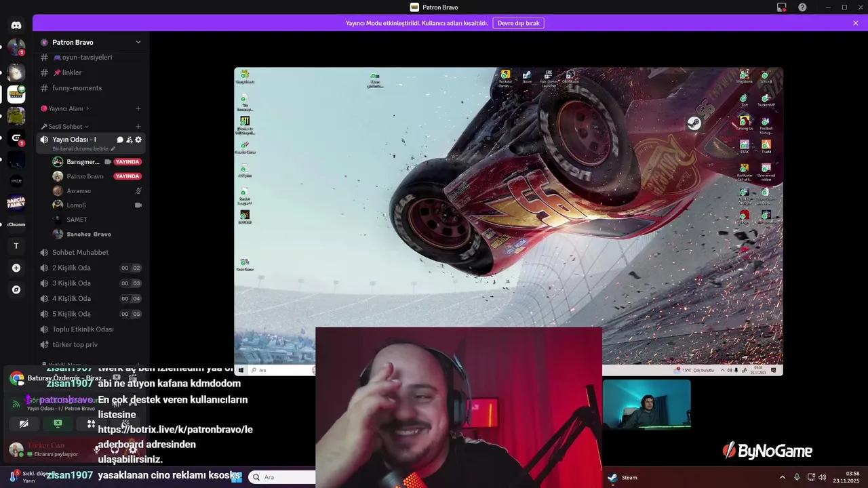
Task: Dismiss the purple streamer mode banner
Action: coord(856,23)
